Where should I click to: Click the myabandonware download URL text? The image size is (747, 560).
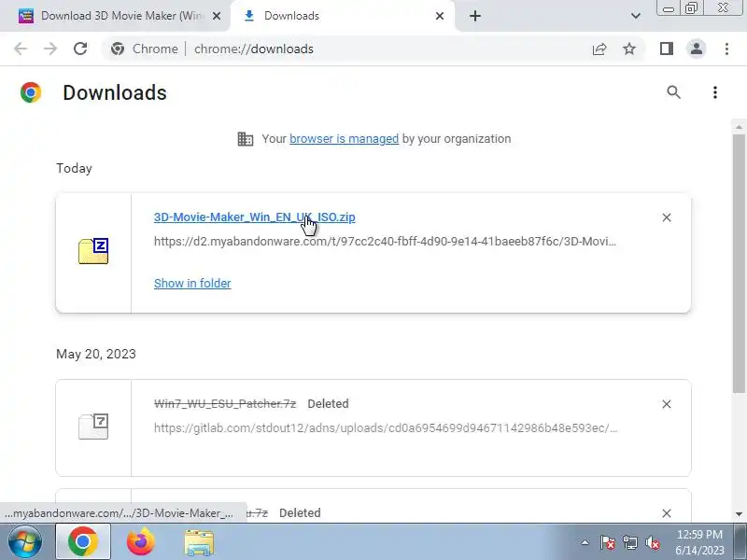[x=385, y=242]
